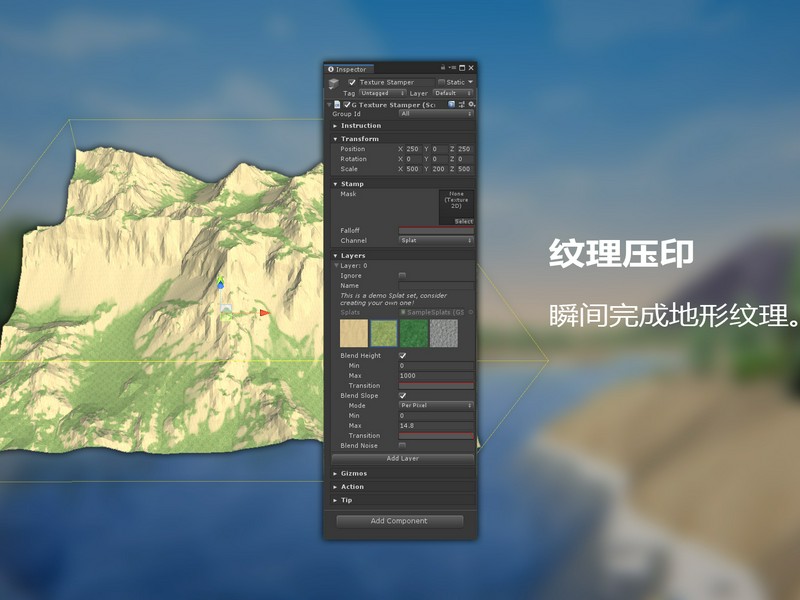Select the gray rock splat texture thumbnail
The width and height of the screenshot is (800, 600).
coord(444,333)
